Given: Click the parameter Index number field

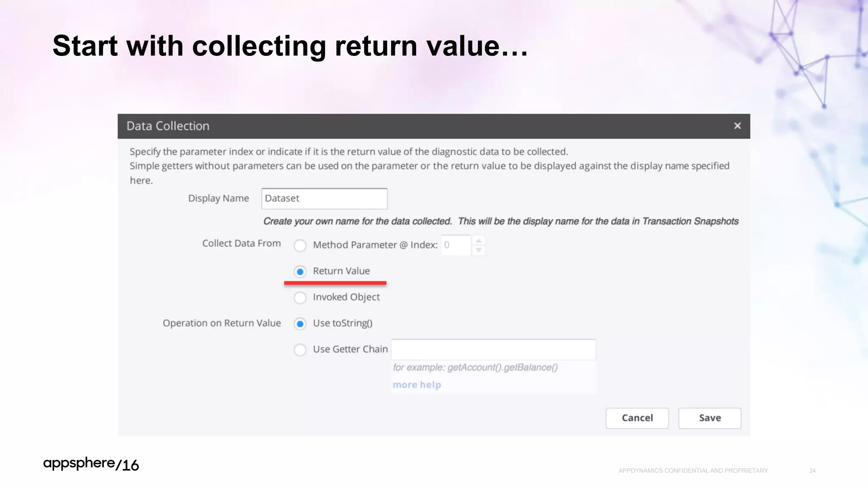Looking at the screenshot, I should 456,245.
